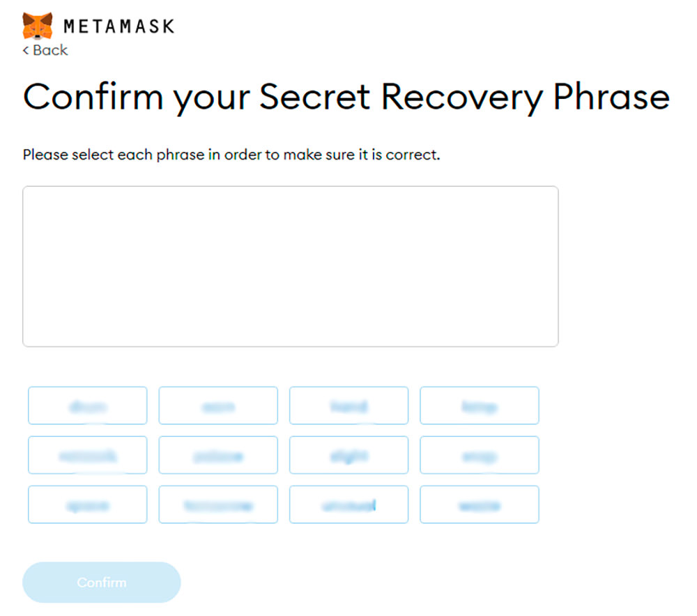Pick the first blurred word, bottom row
The image size is (697, 616).
coord(88,505)
